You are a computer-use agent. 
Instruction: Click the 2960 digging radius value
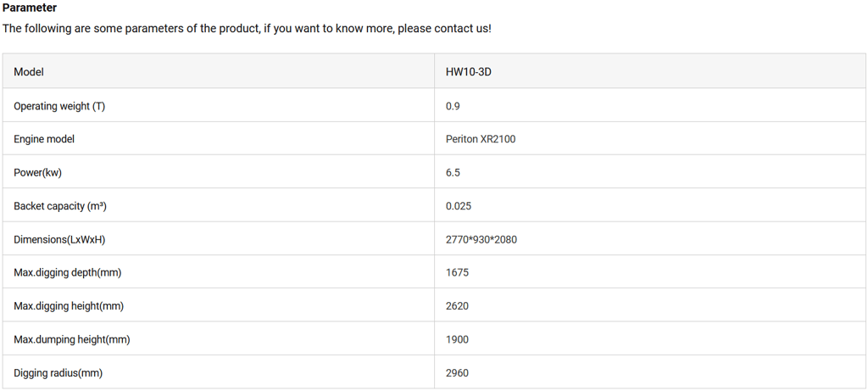(457, 372)
